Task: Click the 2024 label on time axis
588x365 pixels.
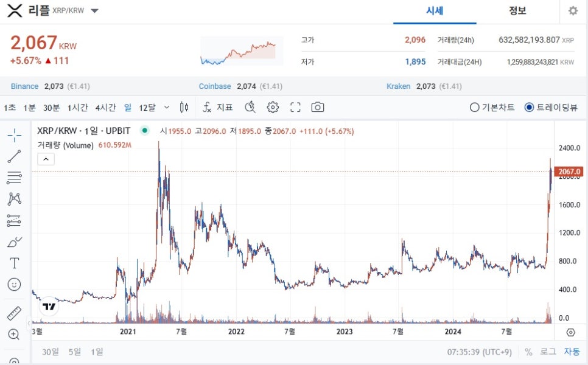Action: [x=453, y=332]
